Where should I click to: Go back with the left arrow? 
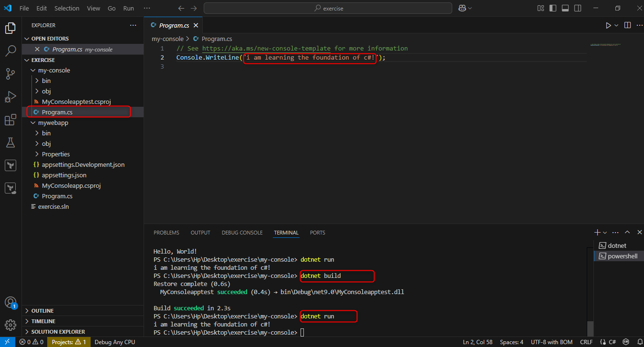[x=181, y=8]
